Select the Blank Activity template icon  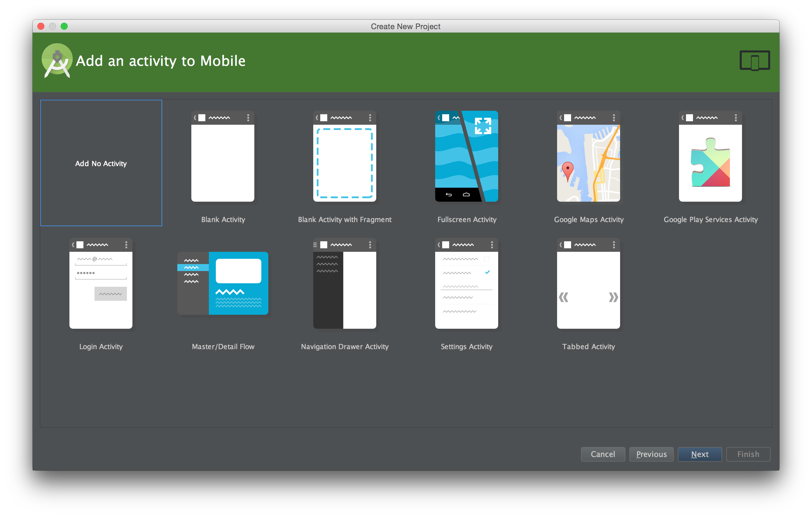223,156
